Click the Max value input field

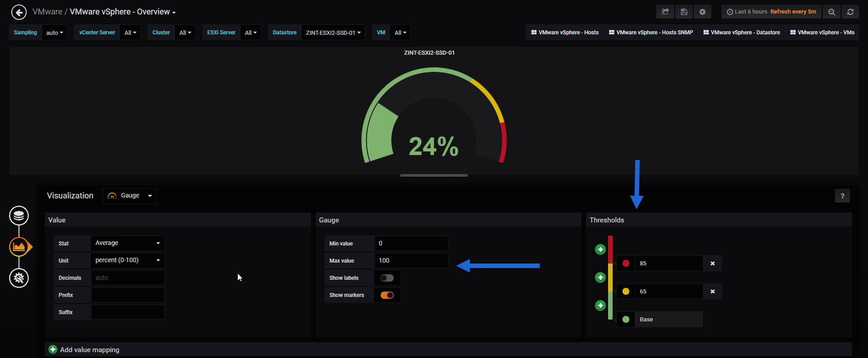click(x=411, y=260)
